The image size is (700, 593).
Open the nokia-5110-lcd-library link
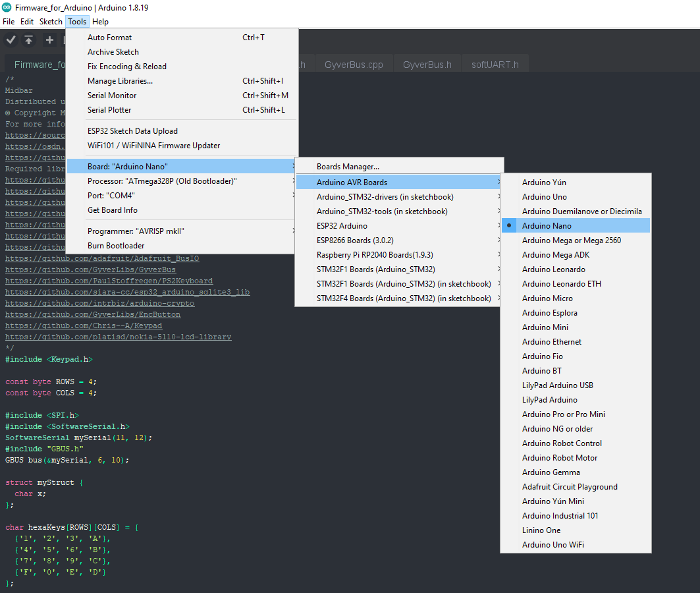(119, 337)
